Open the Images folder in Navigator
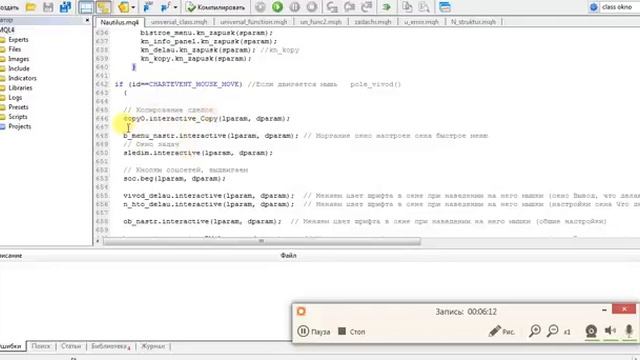 point(19,59)
